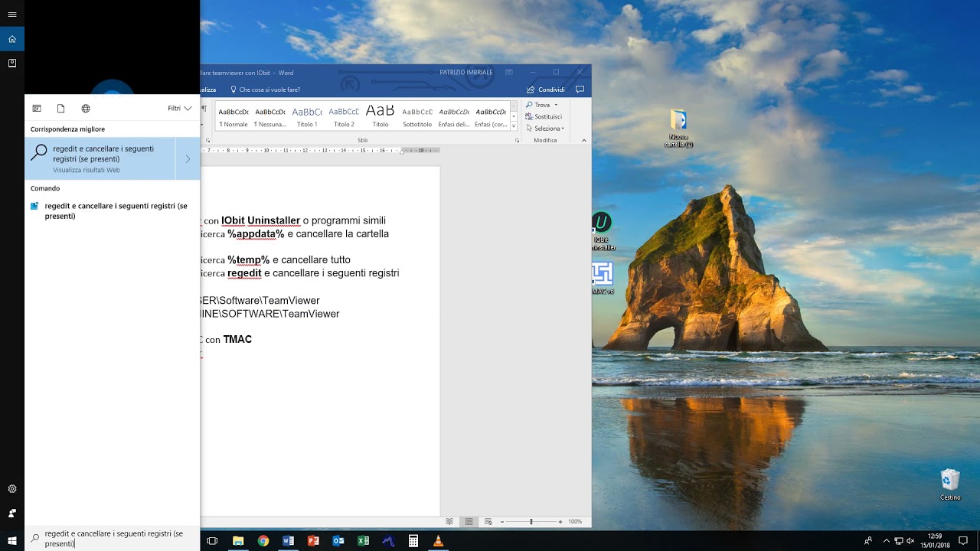Select the TMAC v6 desktop icon
980x551 pixels.
(x=603, y=279)
